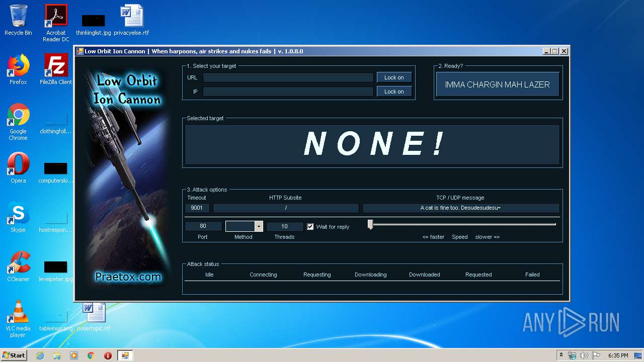Viewport: 644px width, 362px height.
Task: Click the NONE! selected target display
Action: click(372, 144)
